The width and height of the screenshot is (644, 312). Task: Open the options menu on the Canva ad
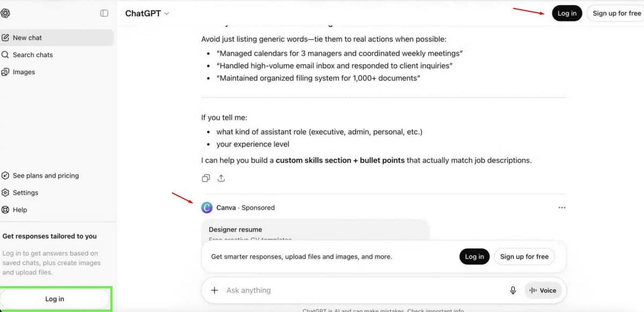[x=562, y=207]
